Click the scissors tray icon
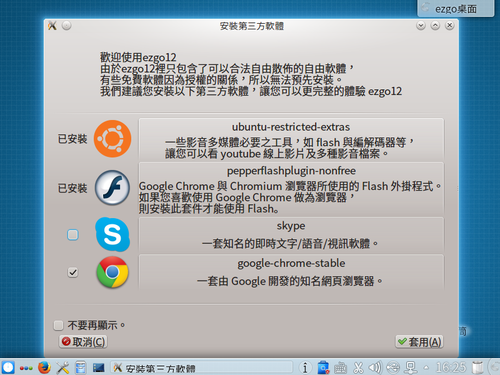Image resolution: width=500 pixels, height=375 pixels. tap(358, 368)
